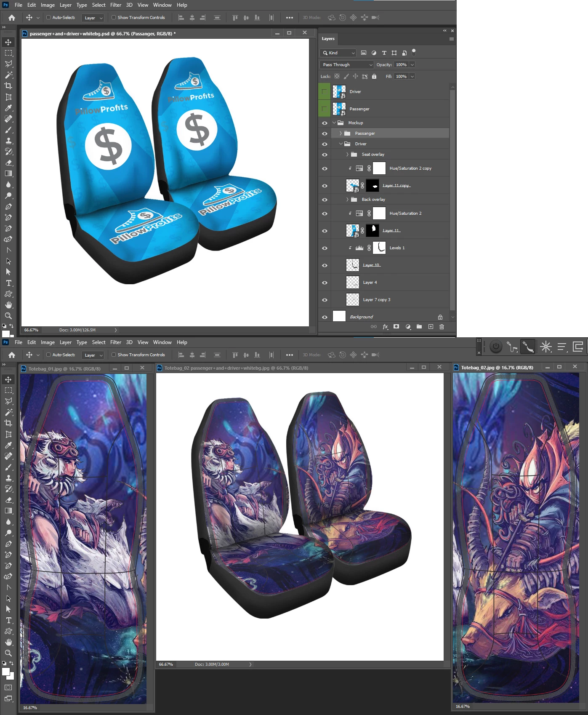The height and width of the screenshot is (715, 588).
Task: Open the Auto-Select Layer dropdown in the Totebag window
Action: [x=93, y=355]
